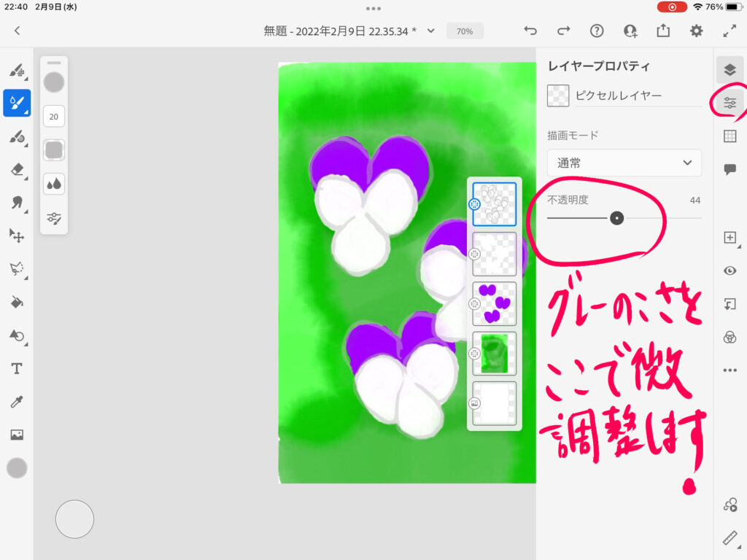Choose the Smudge tool
This screenshot has width=747, height=560.
click(17, 202)
